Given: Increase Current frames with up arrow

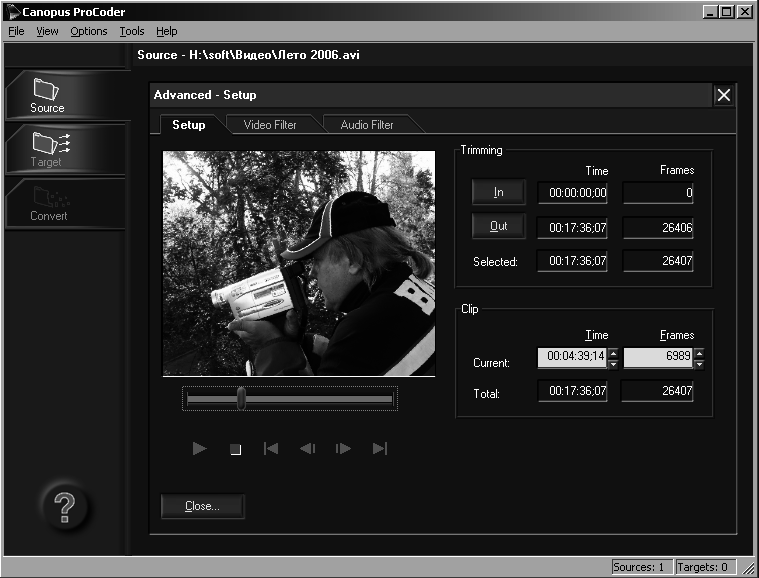Looking at the screenshot, I should (699, 353).
